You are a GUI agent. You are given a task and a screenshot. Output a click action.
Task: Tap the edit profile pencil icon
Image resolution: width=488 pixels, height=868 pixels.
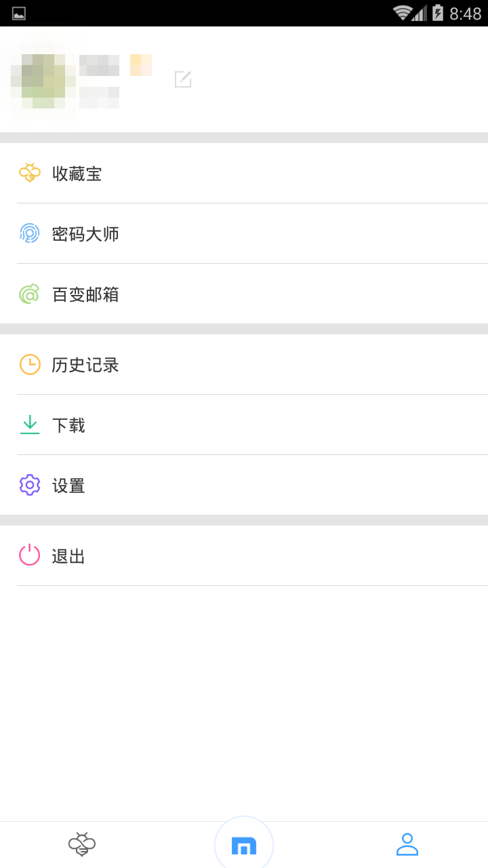(183, 79)
